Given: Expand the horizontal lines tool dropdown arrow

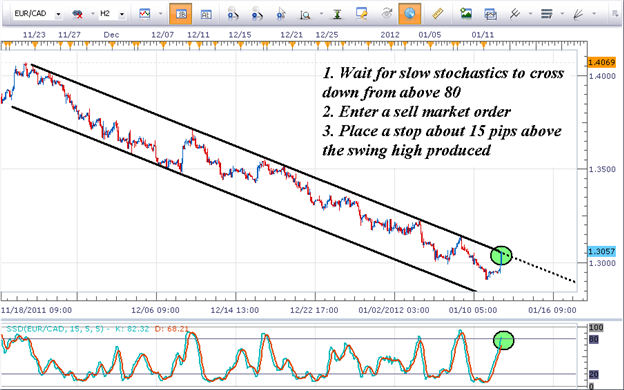Looking at the screenshot, I should 562,14.
